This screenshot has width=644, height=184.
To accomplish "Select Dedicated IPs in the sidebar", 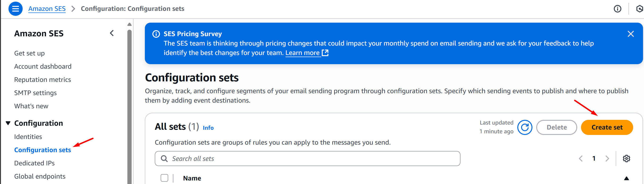I will pyautogui.click(x=34, y=163).
